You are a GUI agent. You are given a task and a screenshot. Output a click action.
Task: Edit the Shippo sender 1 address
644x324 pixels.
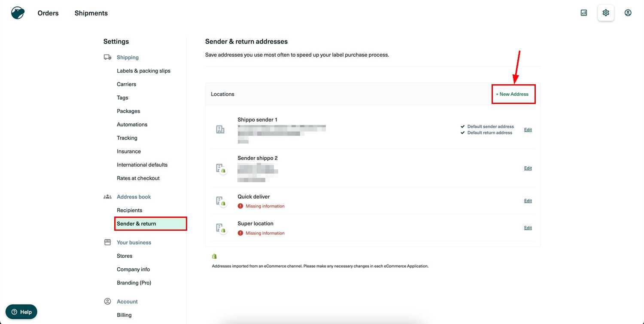point(528,130)
